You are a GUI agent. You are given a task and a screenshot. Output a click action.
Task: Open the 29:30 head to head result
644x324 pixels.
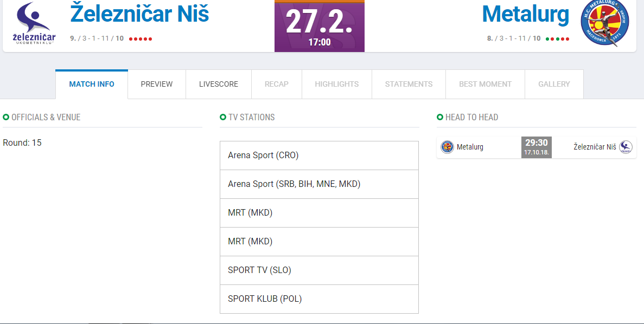click(x=537, y=147)
